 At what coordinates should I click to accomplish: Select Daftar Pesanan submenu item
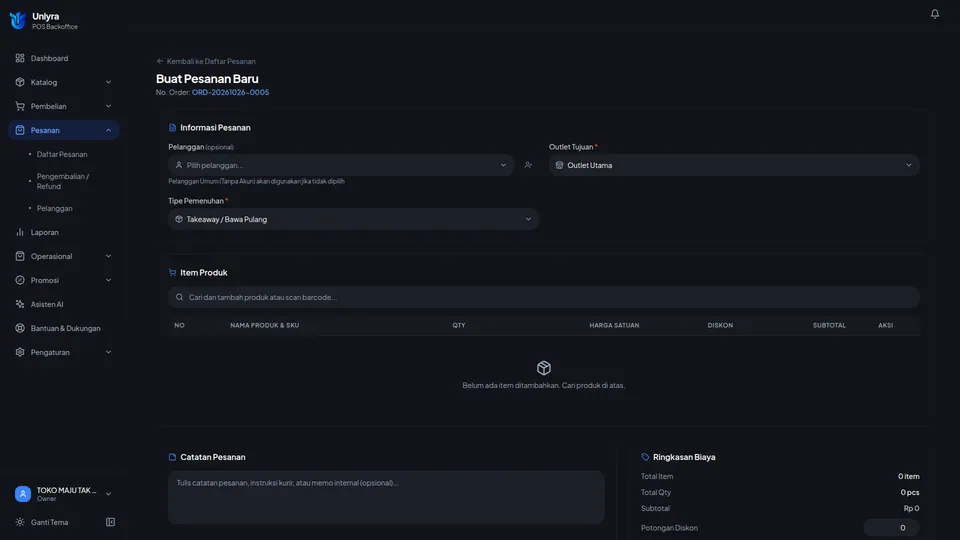(x=62, y=154)
